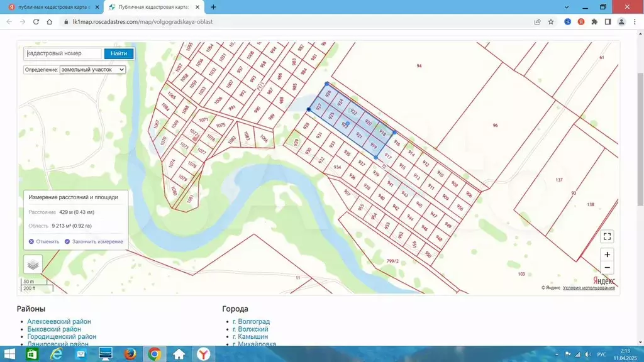Zoom out on the map
This screenshot has width=644, height=362.
(x=607, y=268)
